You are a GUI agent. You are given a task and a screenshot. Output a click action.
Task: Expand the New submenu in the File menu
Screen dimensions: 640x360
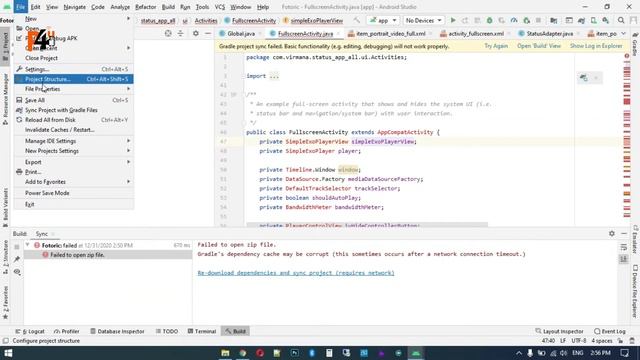(74, 19)
